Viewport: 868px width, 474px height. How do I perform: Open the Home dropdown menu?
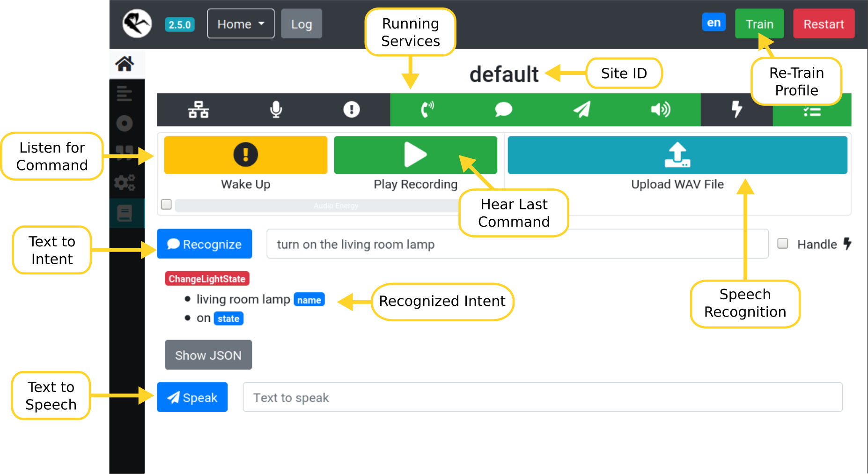point(240,23)
